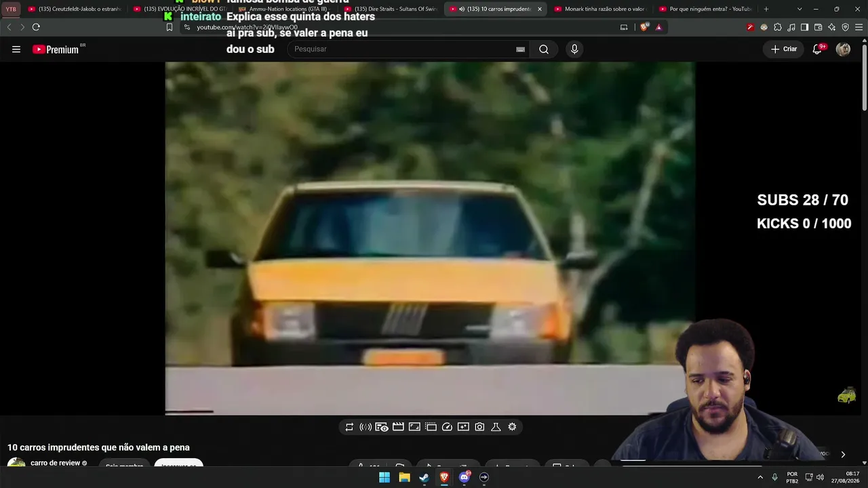The image size is (868, 488).
Task: Click the taskbar microphone indicator
Action: click(x=774, y=477)
